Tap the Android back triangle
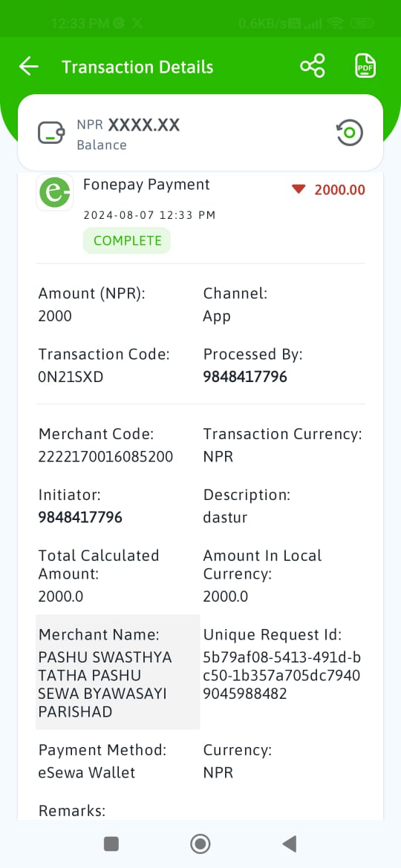Viewport: 401px width, 868px height. 289,844
